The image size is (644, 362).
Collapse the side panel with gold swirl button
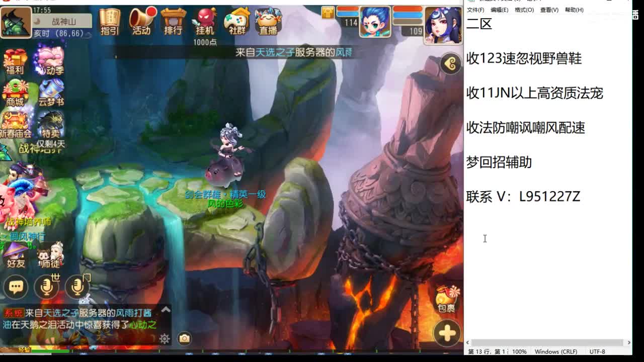pyautogui.click(x=451, y=64)
